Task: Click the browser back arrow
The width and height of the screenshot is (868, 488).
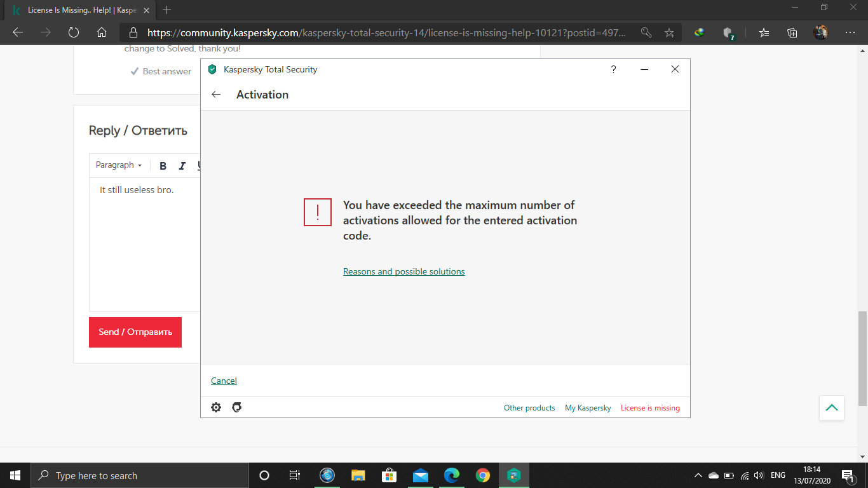Action: coord(18,32)
